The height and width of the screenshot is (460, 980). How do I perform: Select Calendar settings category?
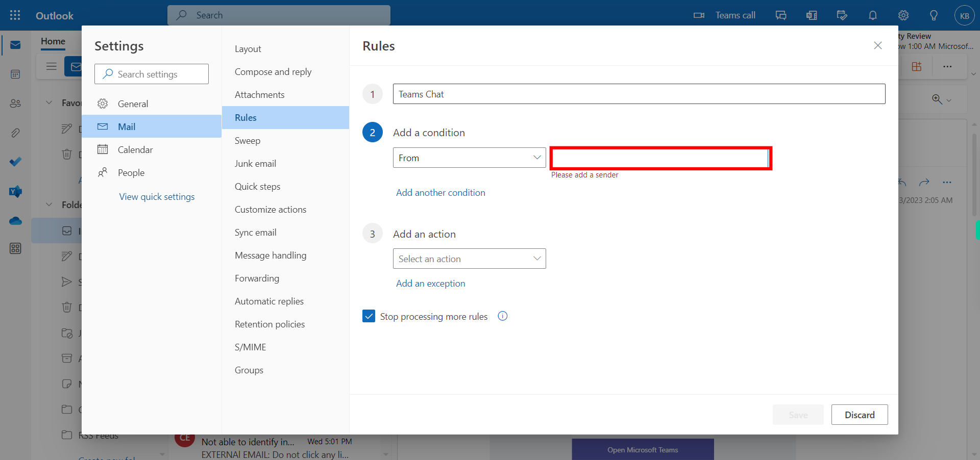(x=152, y=149)
